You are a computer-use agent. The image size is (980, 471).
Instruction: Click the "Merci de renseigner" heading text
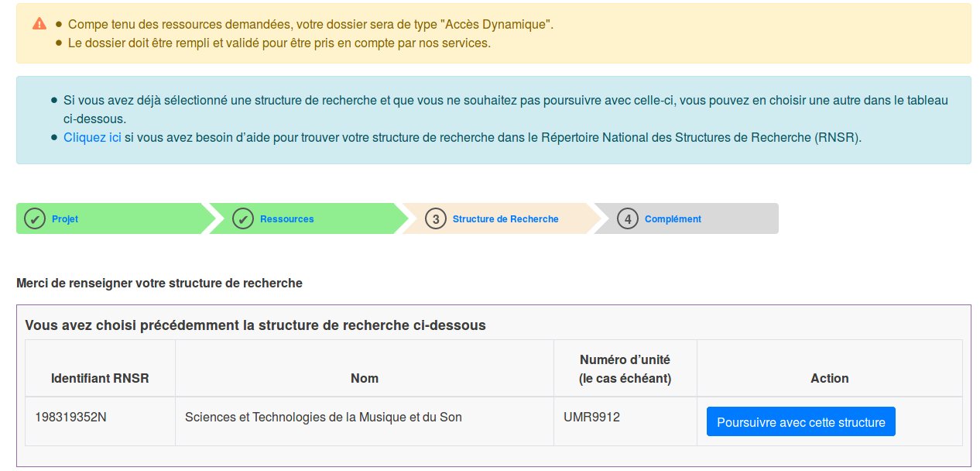(159, 284)
